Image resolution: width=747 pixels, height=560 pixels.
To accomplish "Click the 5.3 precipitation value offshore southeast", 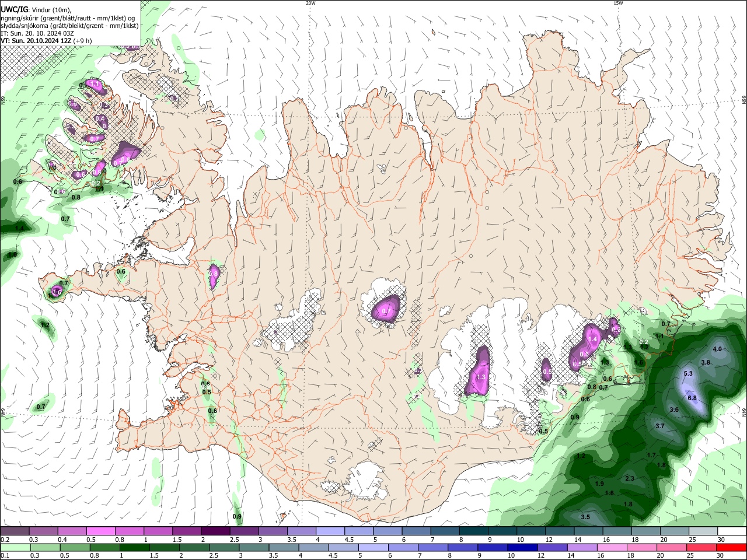I will tap(688, 374).
